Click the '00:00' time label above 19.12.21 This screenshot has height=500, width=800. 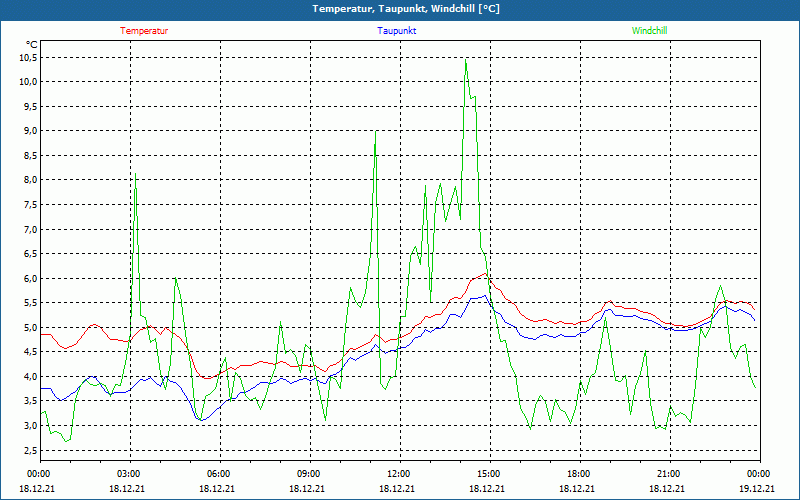[x=759, y=474]
